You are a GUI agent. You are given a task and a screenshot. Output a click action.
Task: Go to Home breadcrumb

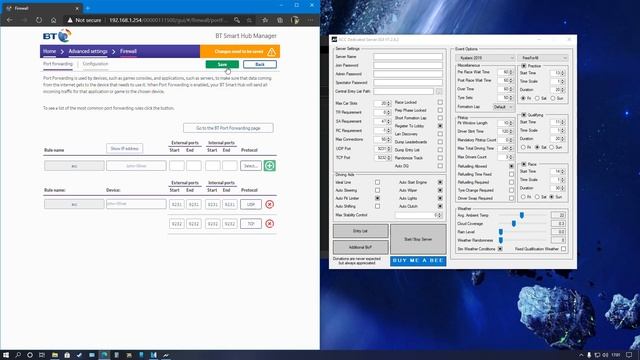(x=49, y=51)
